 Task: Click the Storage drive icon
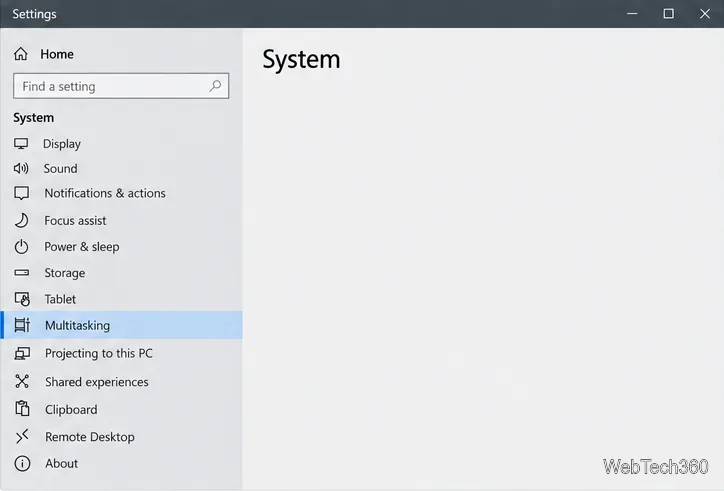[x=21, y=273]
